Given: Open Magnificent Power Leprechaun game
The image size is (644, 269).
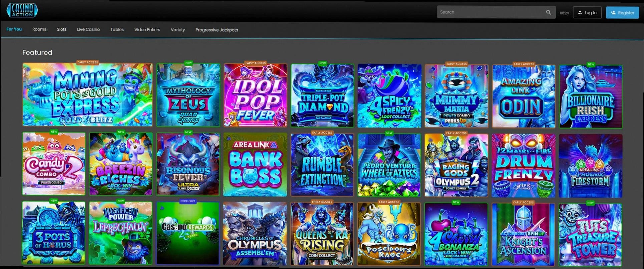Looking at the screenshot, I should [x=120, y=233].
